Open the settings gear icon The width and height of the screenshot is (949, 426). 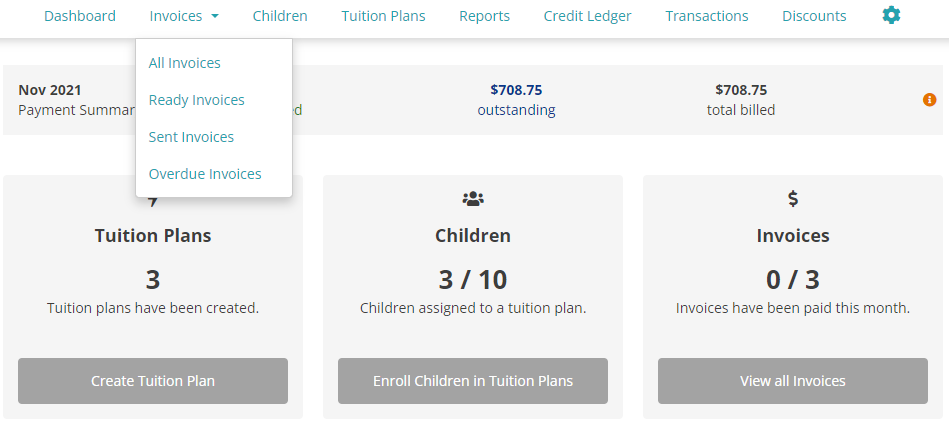(x=891, y=15)
